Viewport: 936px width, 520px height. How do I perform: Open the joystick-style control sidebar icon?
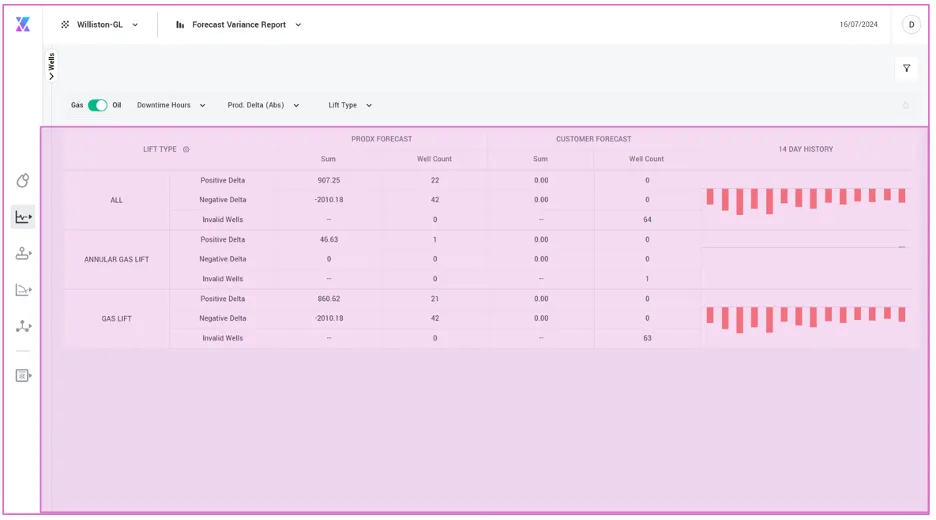23,253
